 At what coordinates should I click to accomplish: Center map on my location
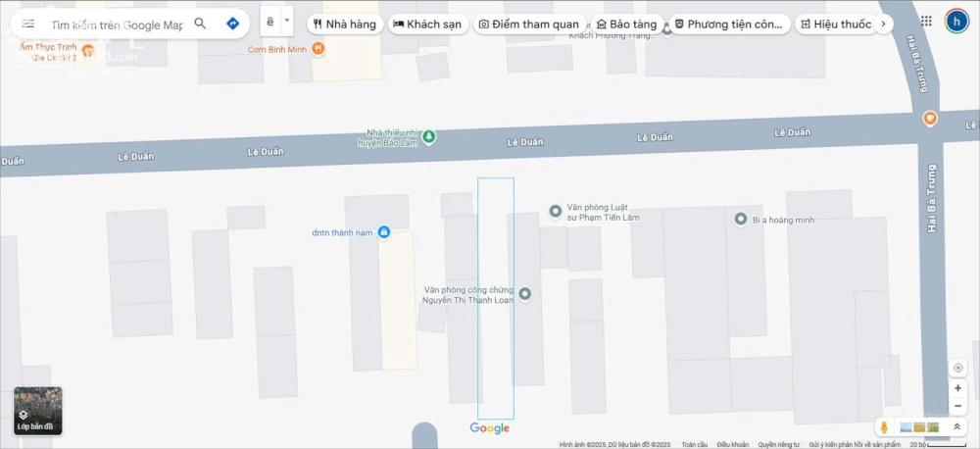coord(957,368)
